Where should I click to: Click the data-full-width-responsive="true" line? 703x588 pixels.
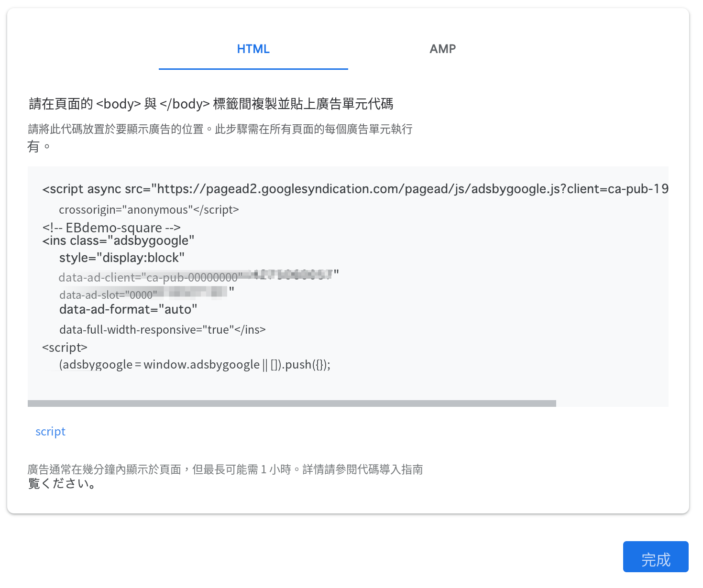tap(163, 330)
